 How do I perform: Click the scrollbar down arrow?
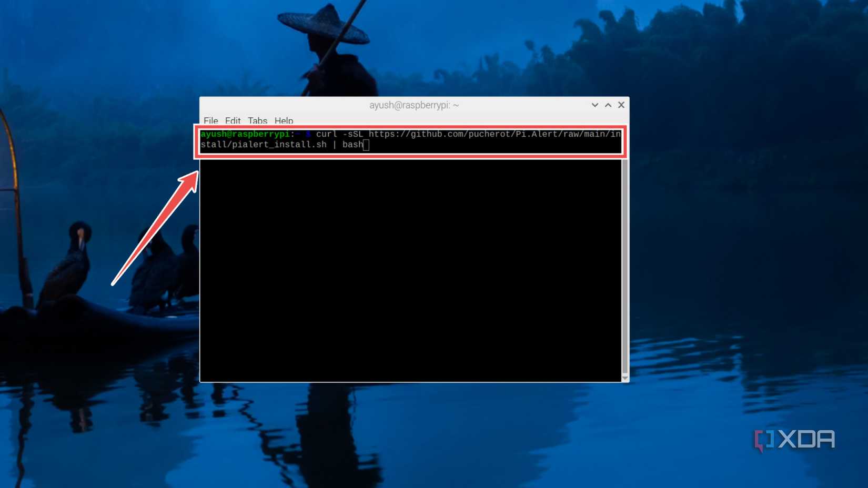pyautogui.click(x=624, y=377)
